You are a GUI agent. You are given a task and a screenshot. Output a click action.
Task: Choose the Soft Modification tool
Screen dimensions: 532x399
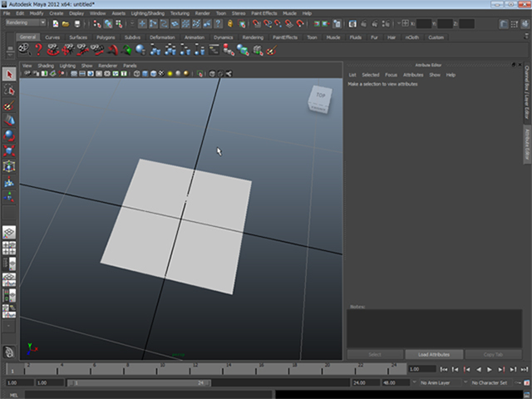[x=9, y=182]
